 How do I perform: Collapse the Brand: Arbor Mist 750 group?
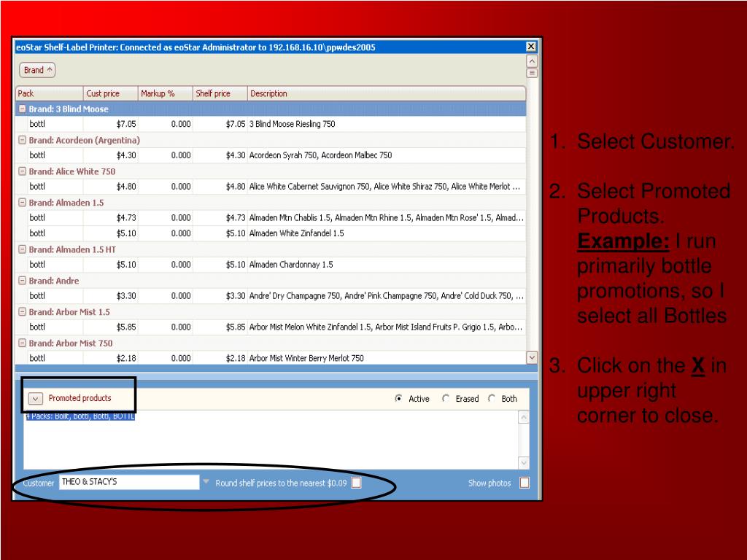pyautogui.click(x=22, y=343)
